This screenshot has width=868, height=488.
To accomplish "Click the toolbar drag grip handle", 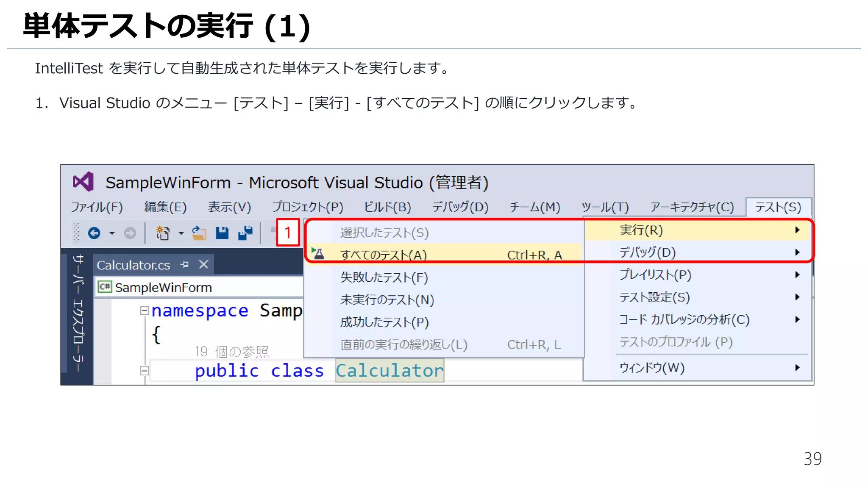I will pos(76,233).
